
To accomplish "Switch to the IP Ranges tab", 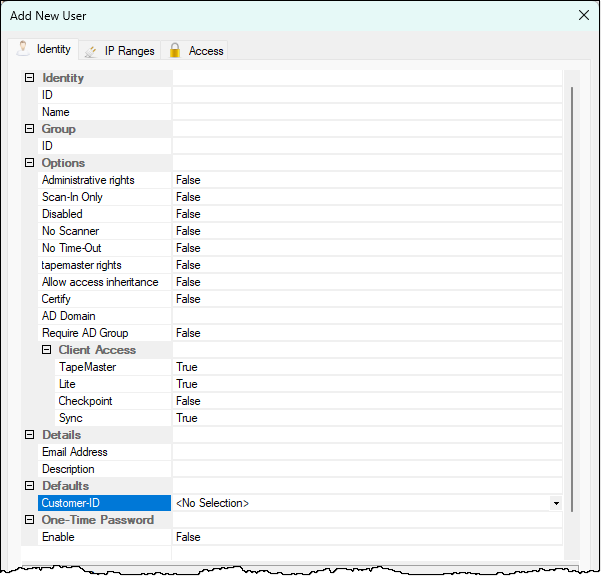I will click(128, 50).
